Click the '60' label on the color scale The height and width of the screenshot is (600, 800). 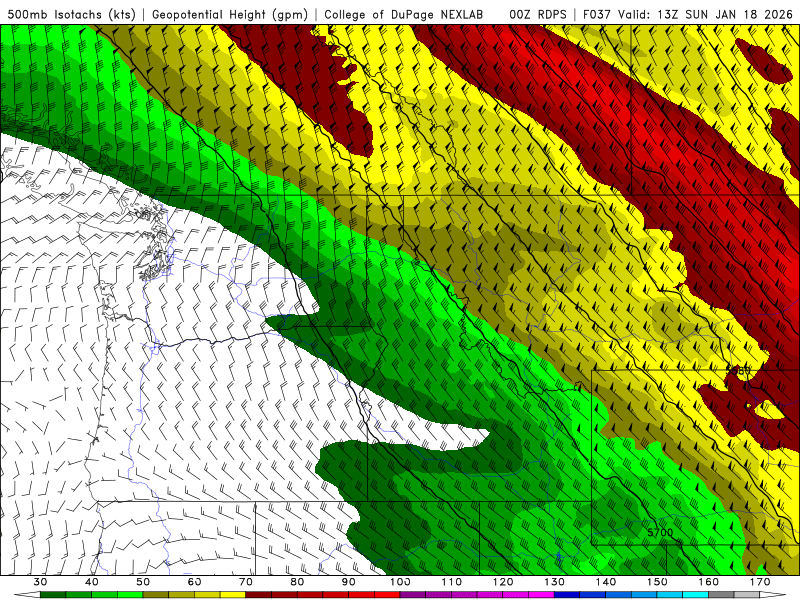(194, 582)
